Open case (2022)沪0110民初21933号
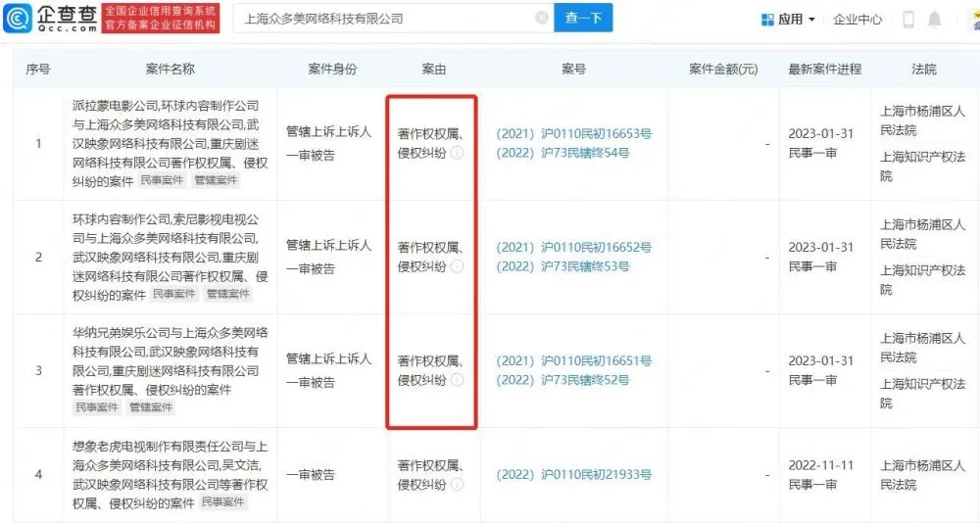 click(x=573, y=475)
